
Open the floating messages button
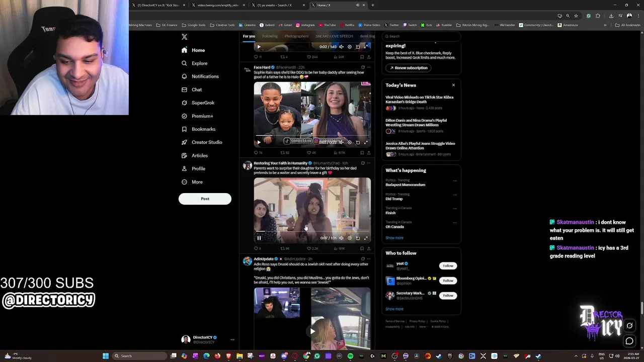point(629,341)
